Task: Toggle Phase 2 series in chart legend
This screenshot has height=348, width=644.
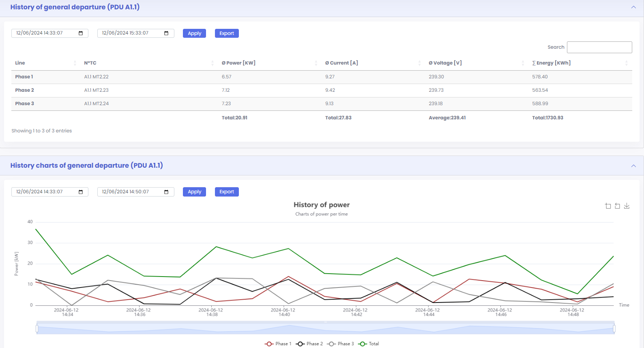Action: 309,344
